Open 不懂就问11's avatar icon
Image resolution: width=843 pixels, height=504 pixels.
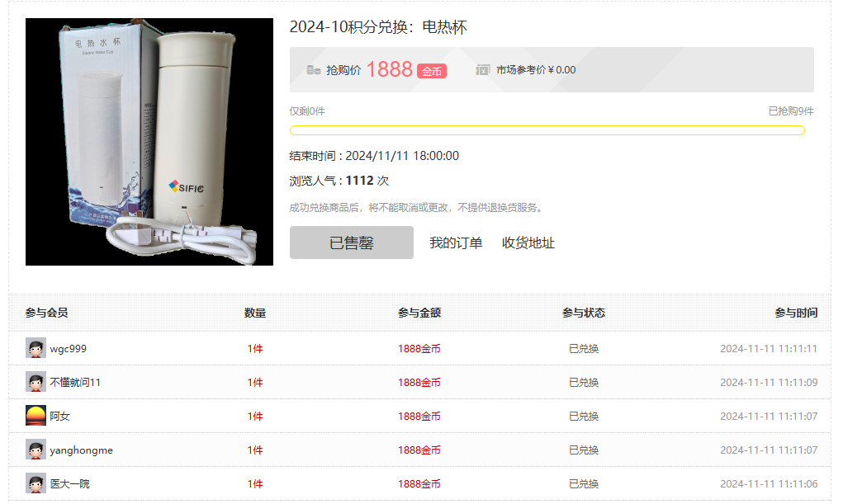pos(36,382)
